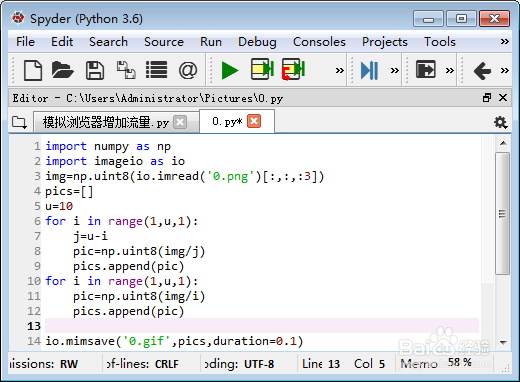Click editor scrollbar up arrow
520x382 pixels.
click(503, 143)
